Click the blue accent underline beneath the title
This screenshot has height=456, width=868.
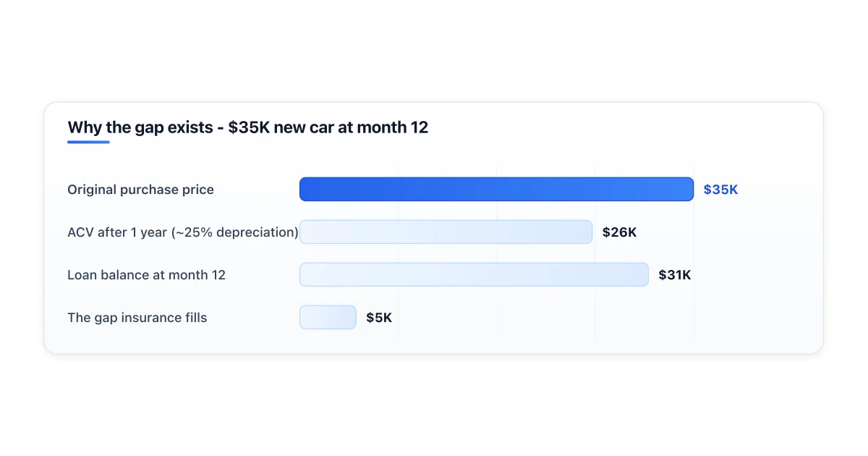[x=88, y=142]
